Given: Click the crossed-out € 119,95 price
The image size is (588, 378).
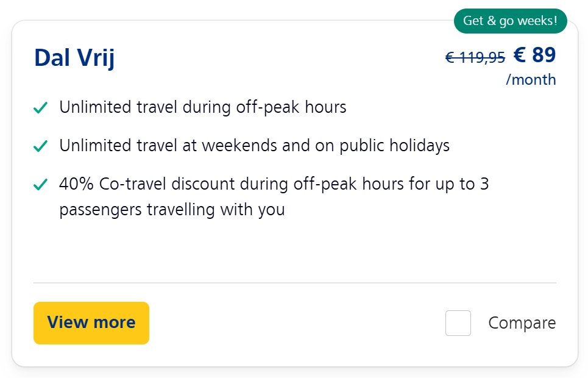Looking at the screenshot, I should [475, 57].
